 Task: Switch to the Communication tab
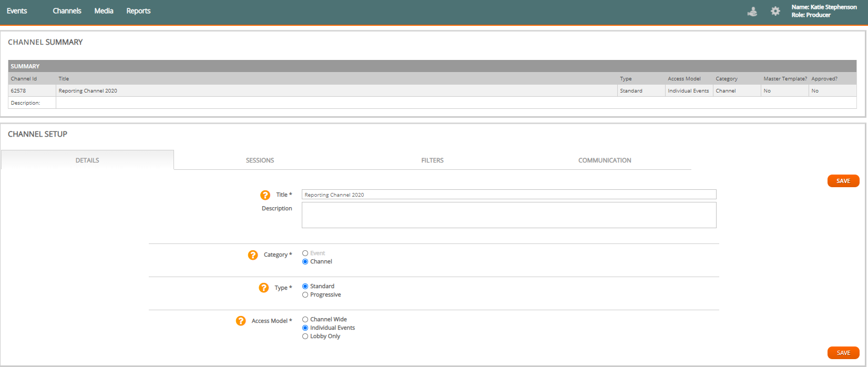point(605,160)
